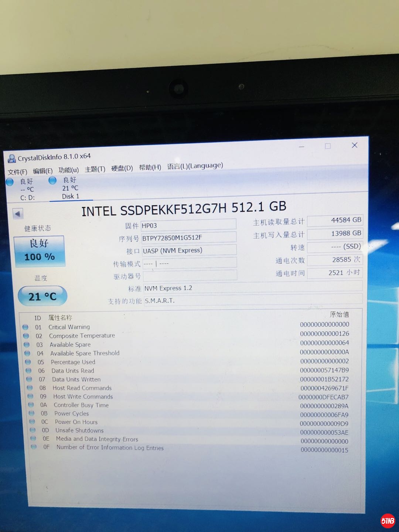This screenshot has width=399, height=532.
Task: Close the CrystalDiskInfo window
Action: click(355, 145)
